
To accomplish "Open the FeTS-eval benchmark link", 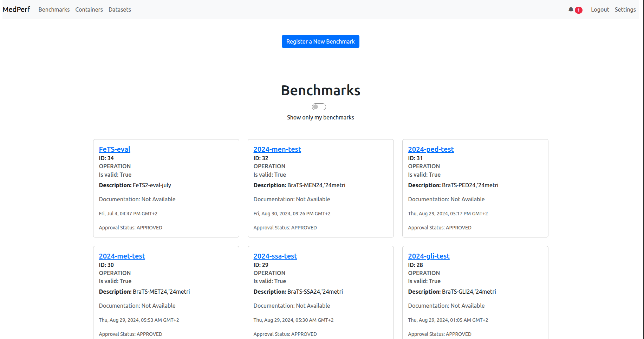I will [115, 149].
